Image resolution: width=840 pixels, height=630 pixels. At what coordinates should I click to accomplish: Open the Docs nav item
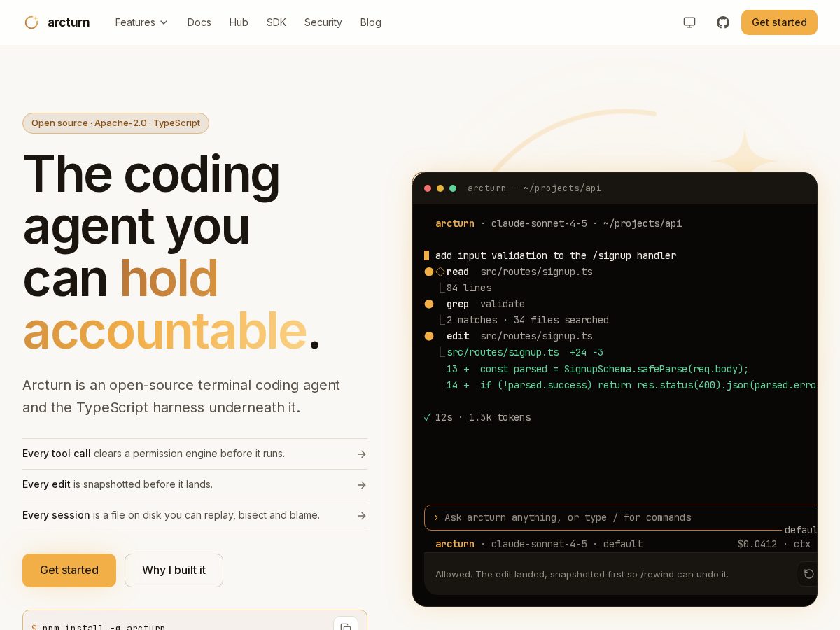coord(199,22)
